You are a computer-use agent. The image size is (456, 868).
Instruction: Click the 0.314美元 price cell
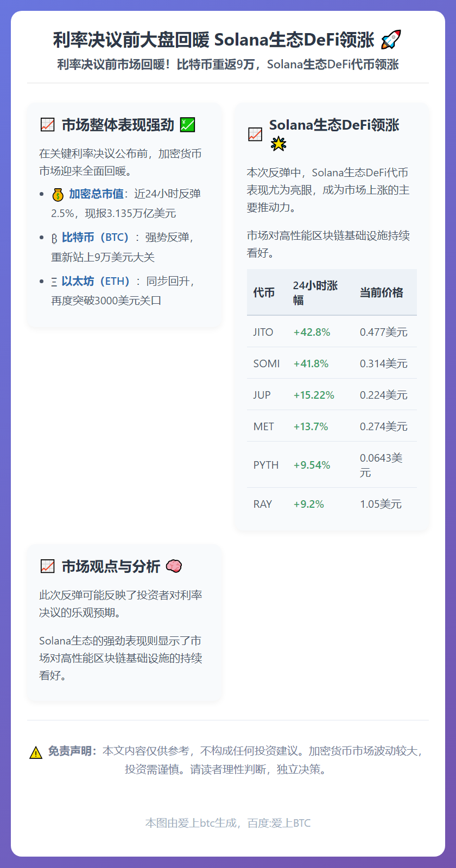(384, 363)
